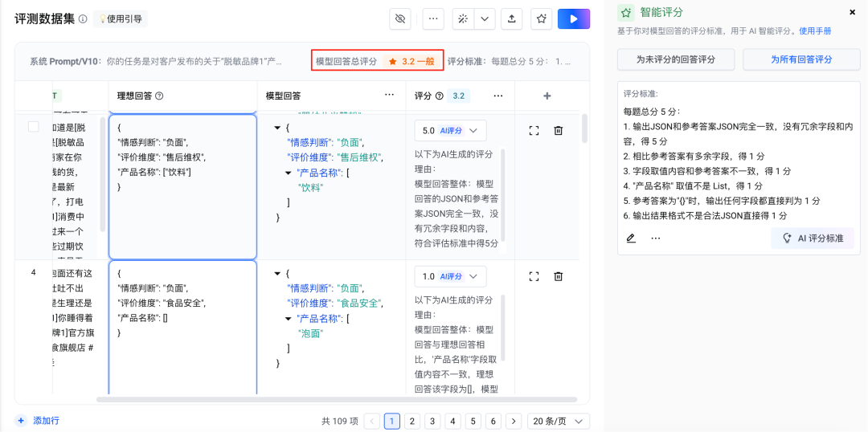Viewport: 868px width, 432px height.
Task: Edit scoring criteria with pencil icon
Action: (x=631, y=238)
